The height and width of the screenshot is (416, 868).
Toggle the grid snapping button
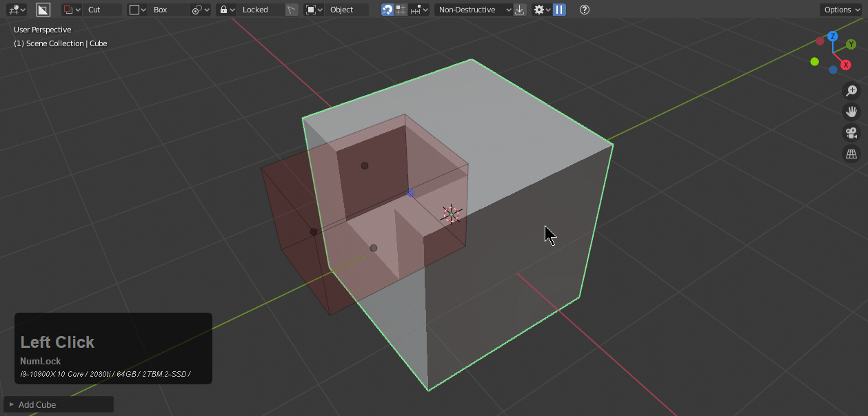tap(401, 10)
